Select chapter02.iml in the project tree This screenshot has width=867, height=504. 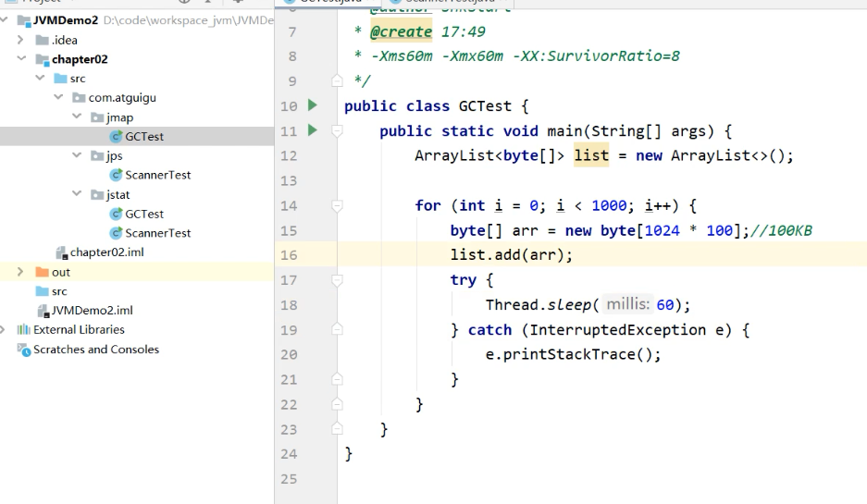click(106, 252)
